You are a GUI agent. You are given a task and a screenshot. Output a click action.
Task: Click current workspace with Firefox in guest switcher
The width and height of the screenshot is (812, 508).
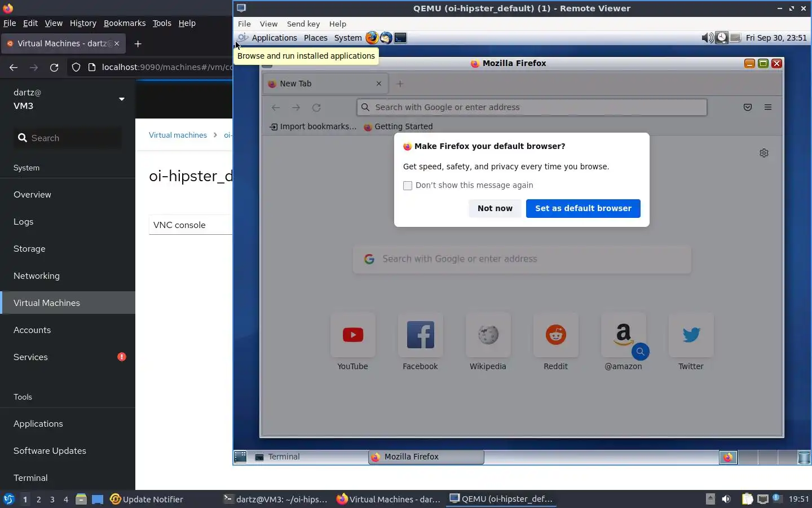tap(728, 457)
